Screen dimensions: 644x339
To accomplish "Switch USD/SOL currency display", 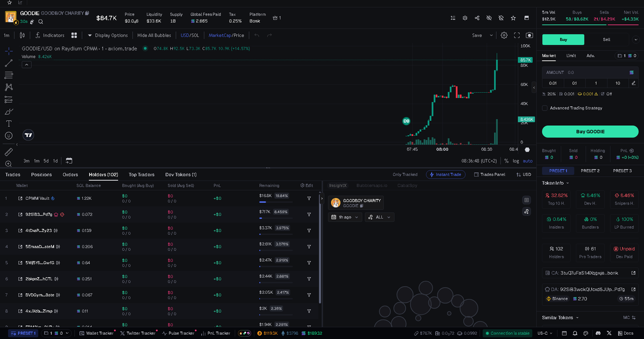I will coord(190,35).
